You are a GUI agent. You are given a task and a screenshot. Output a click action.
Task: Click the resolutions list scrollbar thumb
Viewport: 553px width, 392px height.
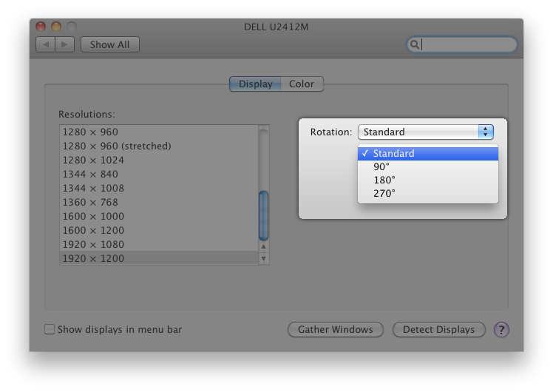click(263, 215)
